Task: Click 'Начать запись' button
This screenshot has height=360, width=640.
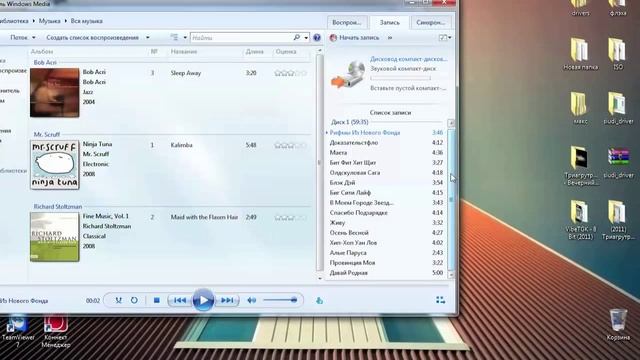Action: point(354,38)
